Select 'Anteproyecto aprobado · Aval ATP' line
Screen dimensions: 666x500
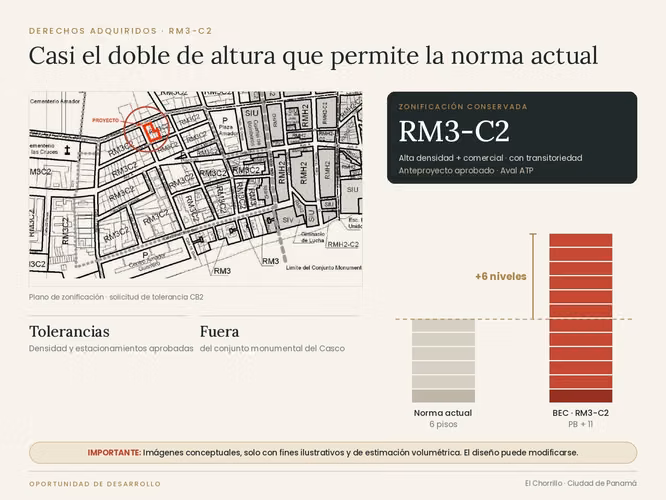point(466,171)
